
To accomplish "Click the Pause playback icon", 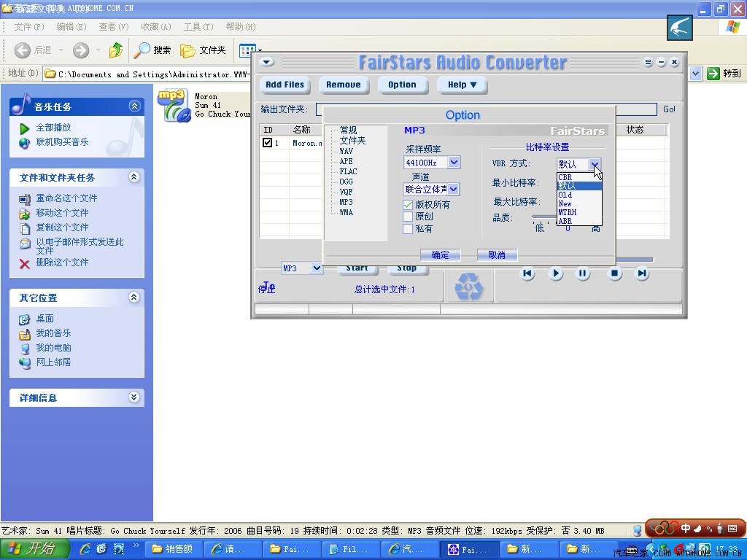I will coord(583,273).
